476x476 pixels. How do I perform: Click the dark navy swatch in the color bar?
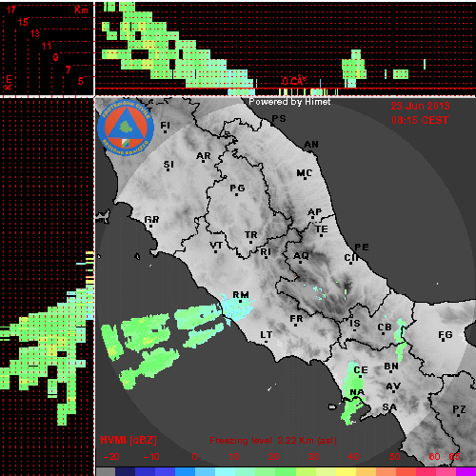click(x=125, y=471)
